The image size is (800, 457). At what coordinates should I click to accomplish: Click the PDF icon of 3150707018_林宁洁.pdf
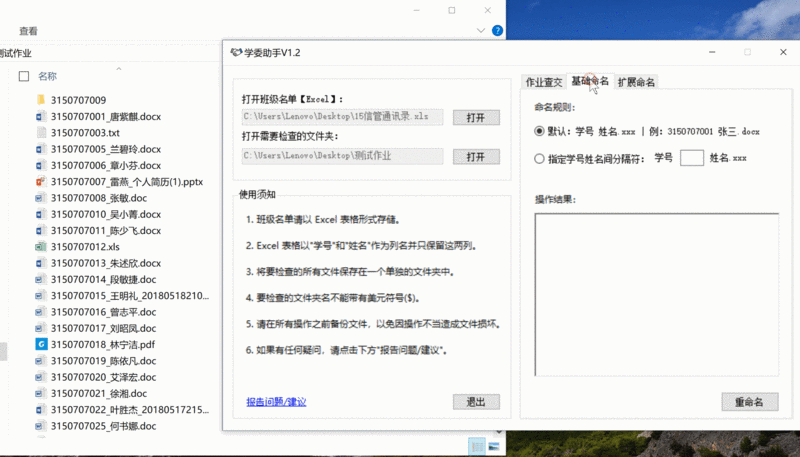pyautogui.click(x=41, y=343)
